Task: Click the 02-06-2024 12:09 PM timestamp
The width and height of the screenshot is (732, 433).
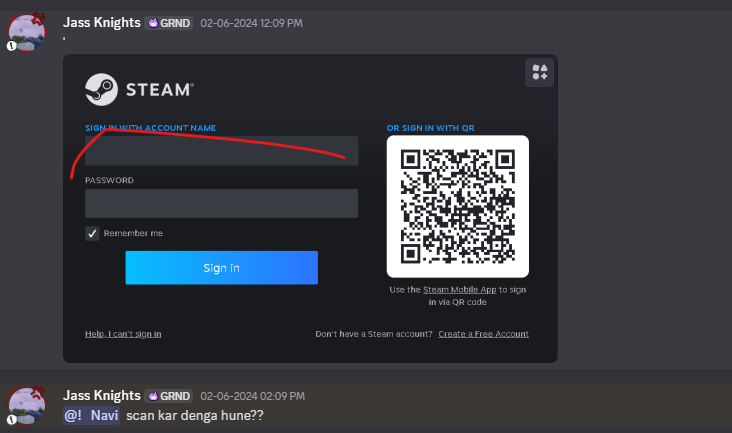Action: [251, 23]
